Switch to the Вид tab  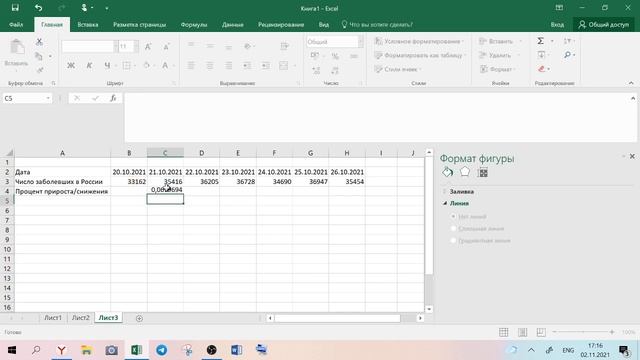tap(324, 24)
